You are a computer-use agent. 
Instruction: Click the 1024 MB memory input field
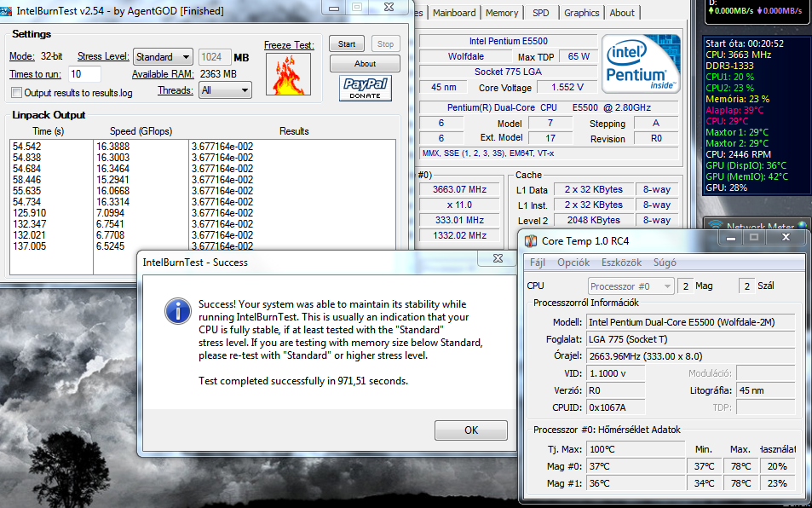[215, 57]
